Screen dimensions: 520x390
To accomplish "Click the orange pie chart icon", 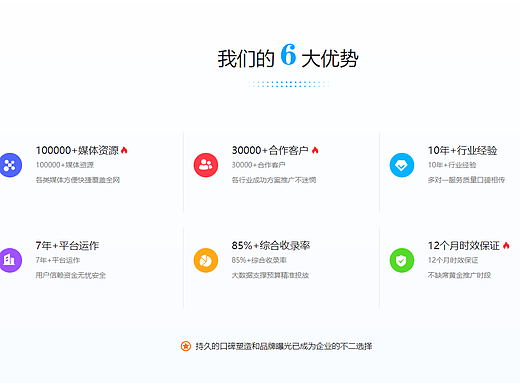I will 206,260.
